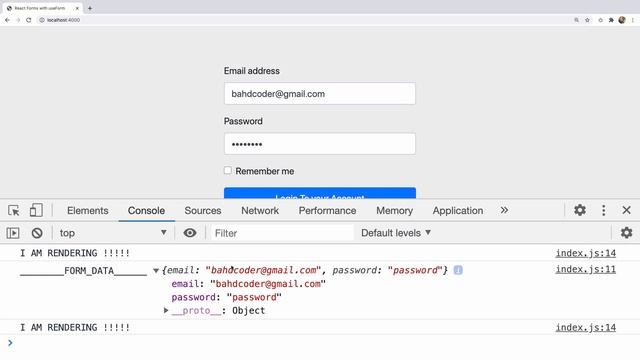Toggle the device toolbar icon
This screenshot has width=640, height=360.
(x=36, y=211)
